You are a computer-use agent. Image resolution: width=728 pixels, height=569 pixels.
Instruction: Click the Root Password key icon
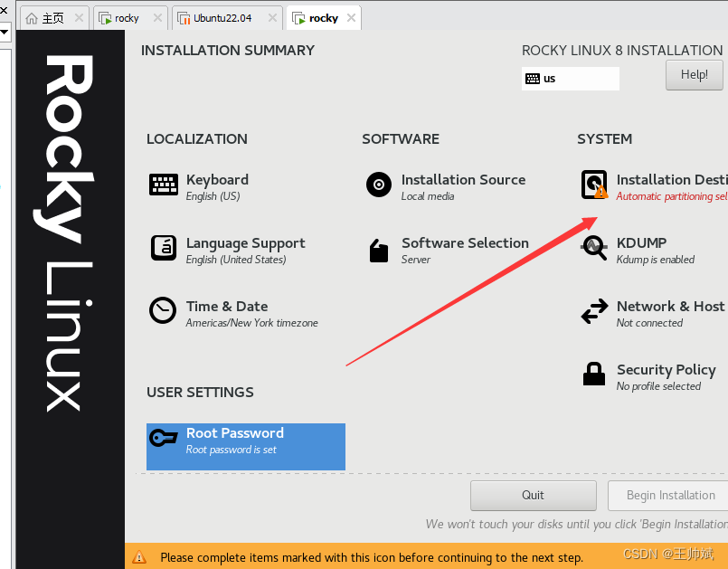[x=164, y=438]
